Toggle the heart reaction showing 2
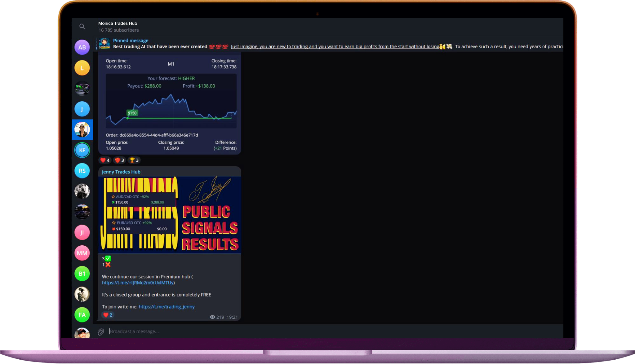The height and width of the screenshot is (364, 635). pos(108,315)
